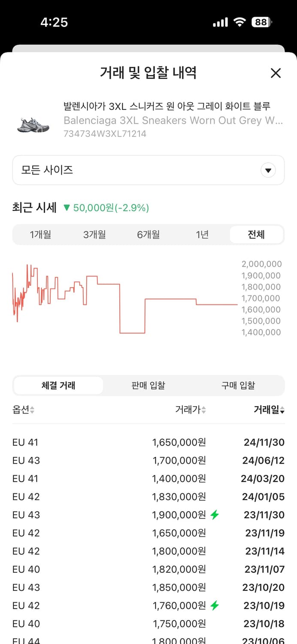Select the 6개월 chart period
The image size is (297, 644).
[148, 234]
